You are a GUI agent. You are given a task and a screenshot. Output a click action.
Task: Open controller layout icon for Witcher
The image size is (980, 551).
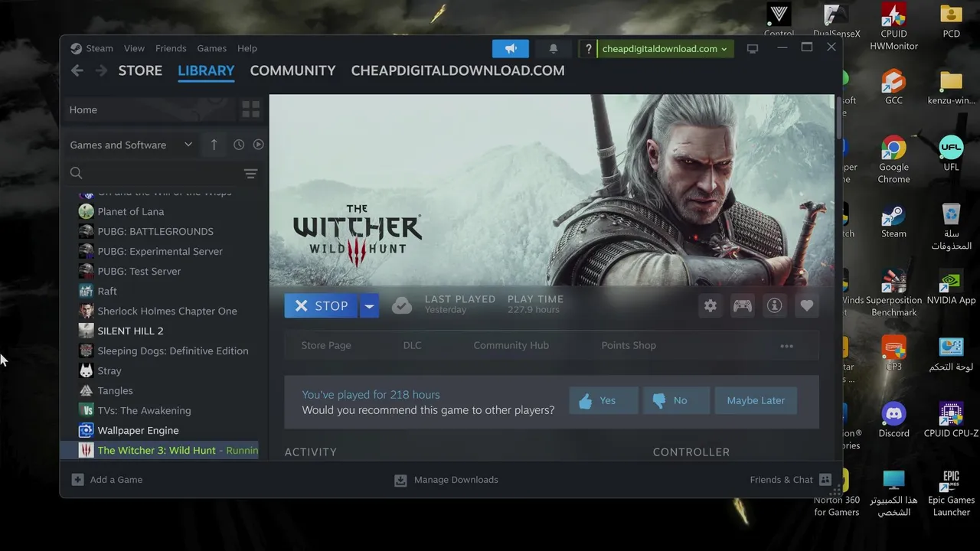click(x=743, y=305)
